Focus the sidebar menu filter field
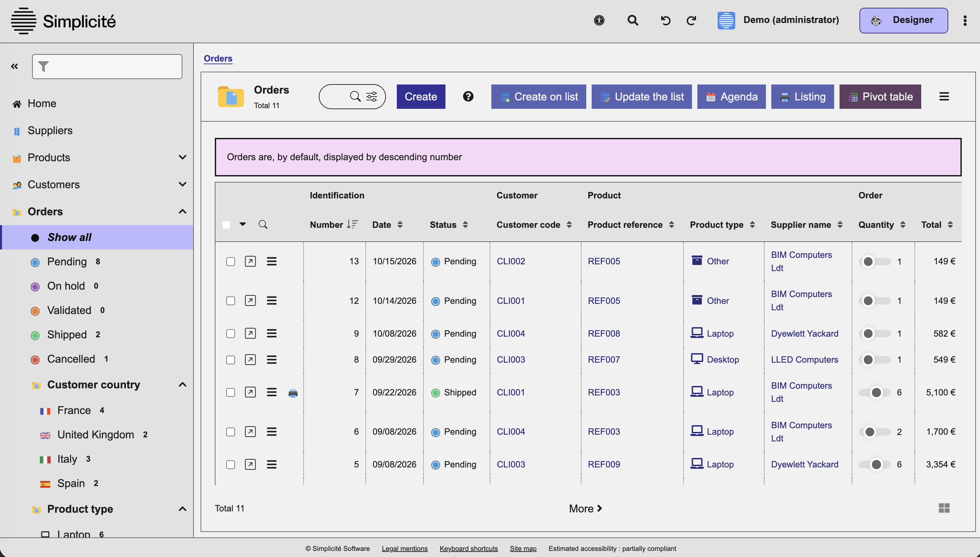 [107, 67]
